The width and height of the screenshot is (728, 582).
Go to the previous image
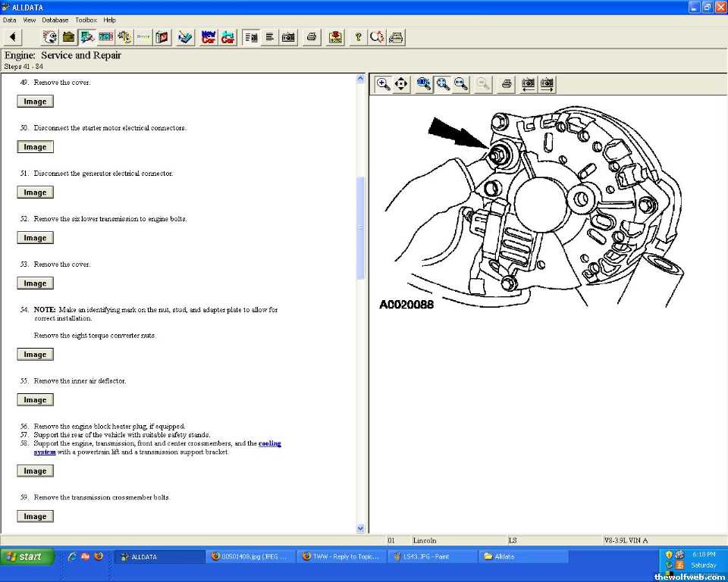(529, 84)
